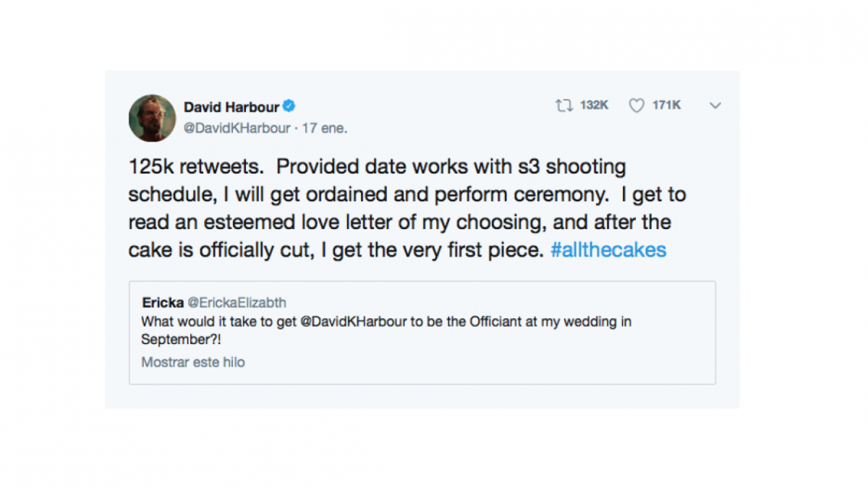Image resolution: width=868 pixels, height=488 pixels.
Task: Click David Harbour's profile picture
Action: 152,117
